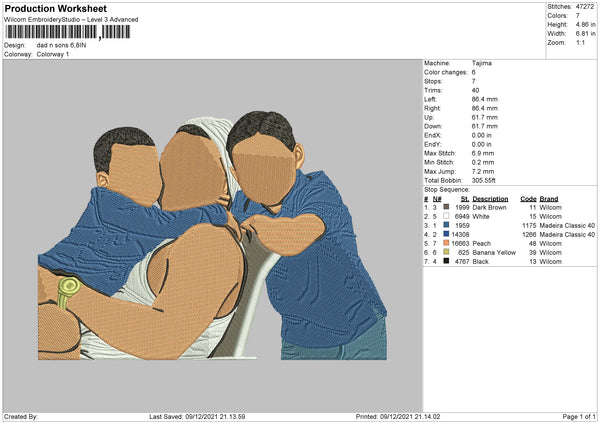
Task: Click the Dark Brown color swatch
Action: click(446, 207)
